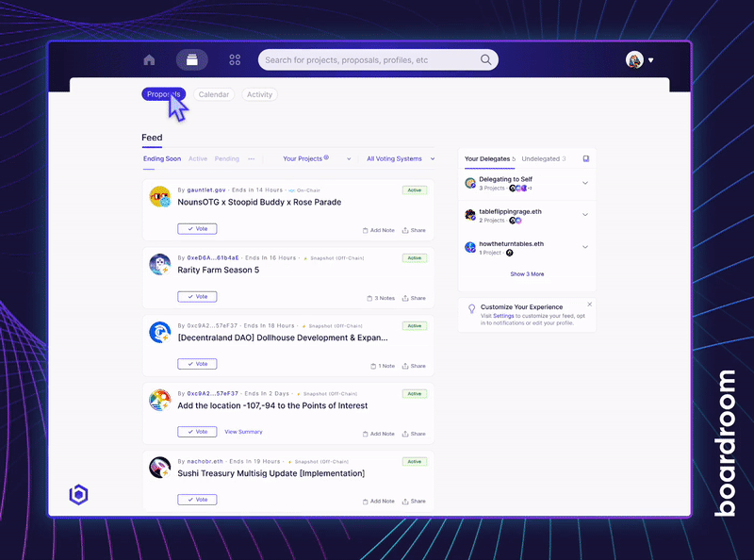Screen dimensions: 754x560
Task: Select the Active feed filter
Action: pyautogui.click(x=198, y=158)
